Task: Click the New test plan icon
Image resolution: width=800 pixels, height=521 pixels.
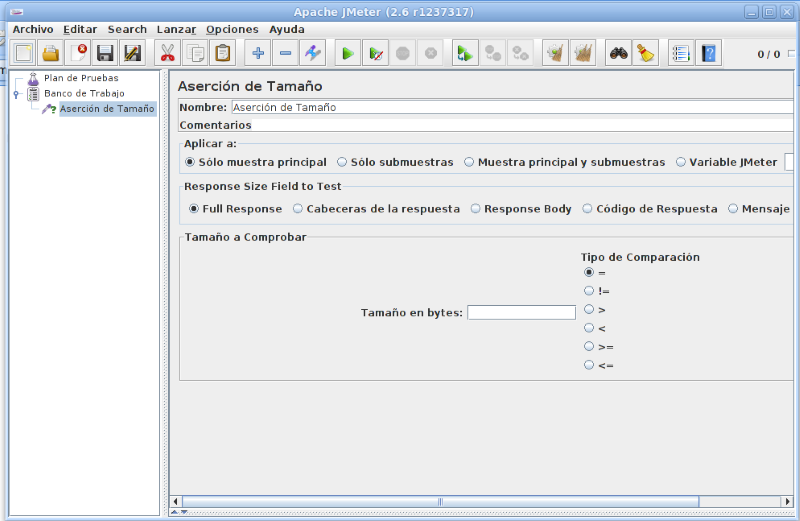Action: [23, 53]
